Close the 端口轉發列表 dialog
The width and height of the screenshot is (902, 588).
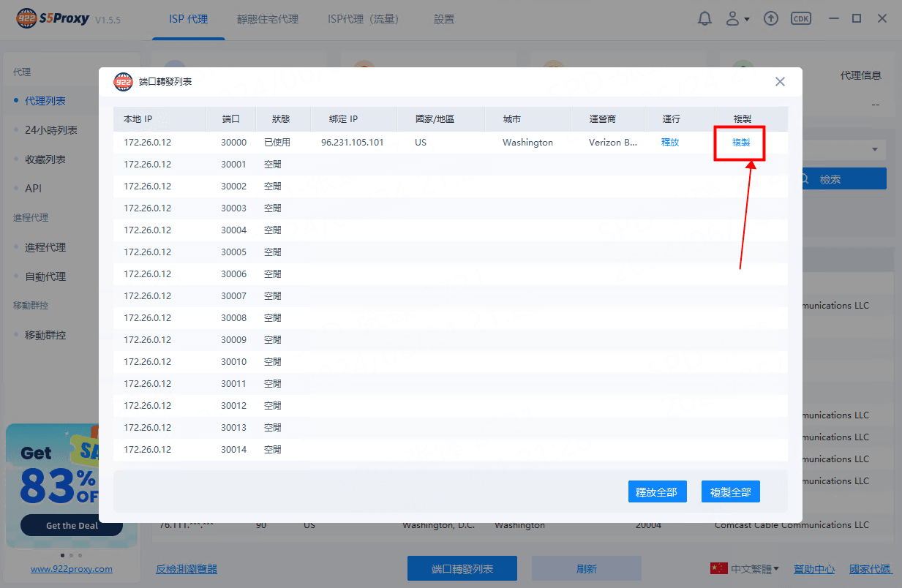point(780,82)
